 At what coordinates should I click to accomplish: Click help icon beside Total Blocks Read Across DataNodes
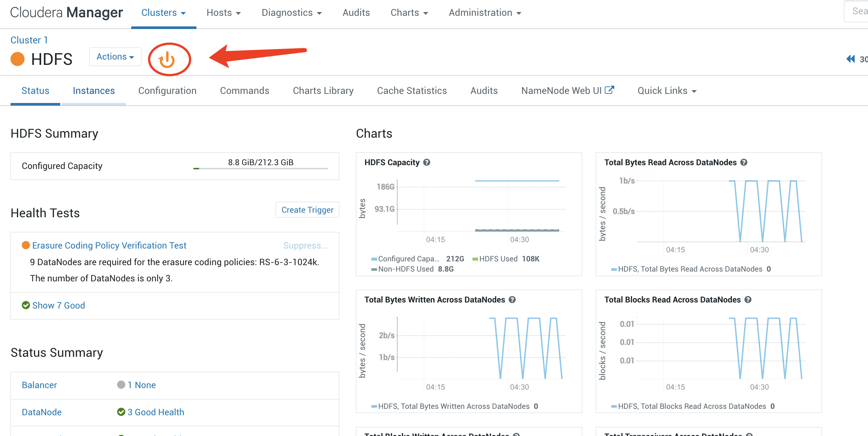(x=748, y=299)
